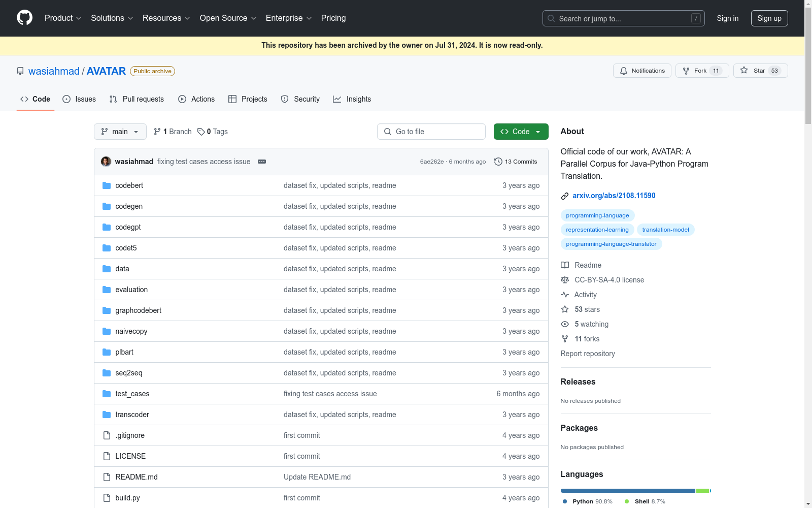812x508 pixels.
Task: Click the Activity pulse icon
Action: coord(565,295)
